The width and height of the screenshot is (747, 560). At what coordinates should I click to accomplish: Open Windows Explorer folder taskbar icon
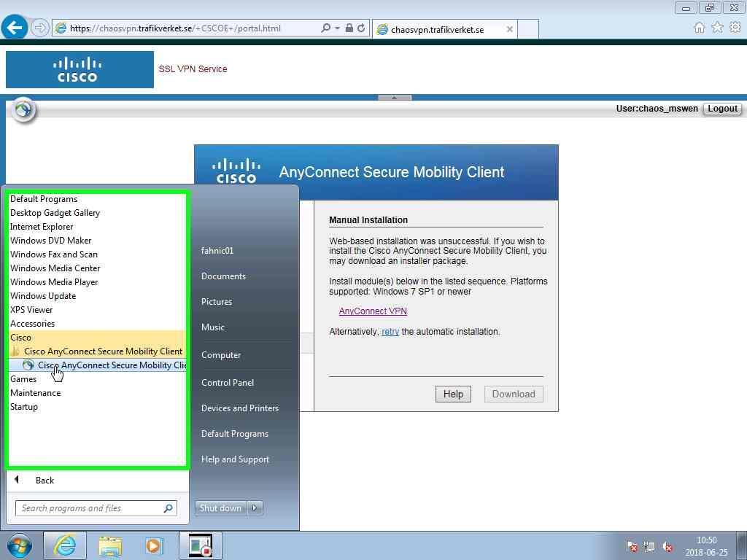(111, 545)
